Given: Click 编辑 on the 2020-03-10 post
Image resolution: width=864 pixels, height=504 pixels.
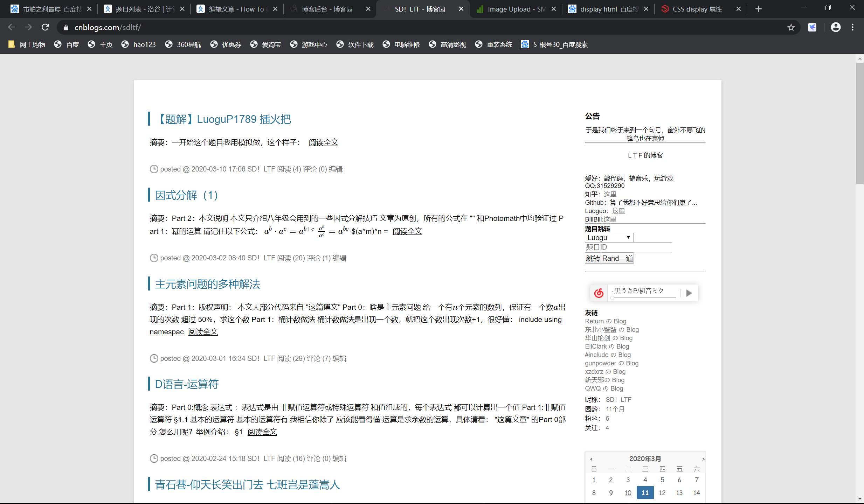Looking at the screenshot, I should [x=336, y=169].
